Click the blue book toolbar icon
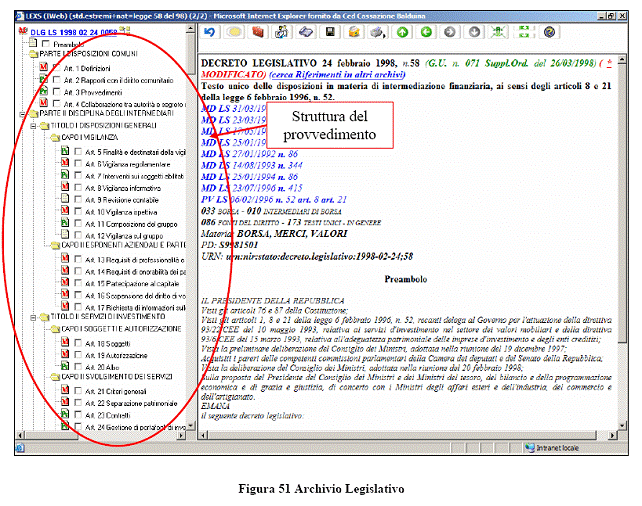Viewport: 642px width, 506px height. 306,32
